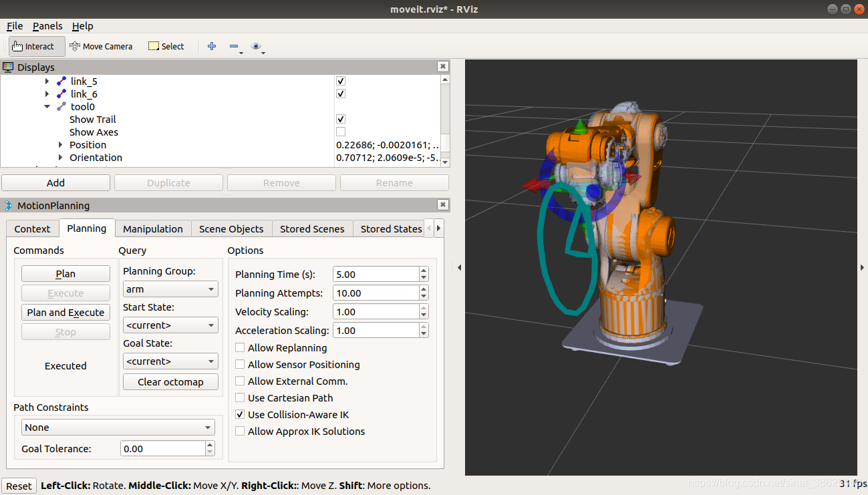Enable the Show Axes checkbox
The width and height of the screenshot is (868, 495).
(x=341, y=132)
